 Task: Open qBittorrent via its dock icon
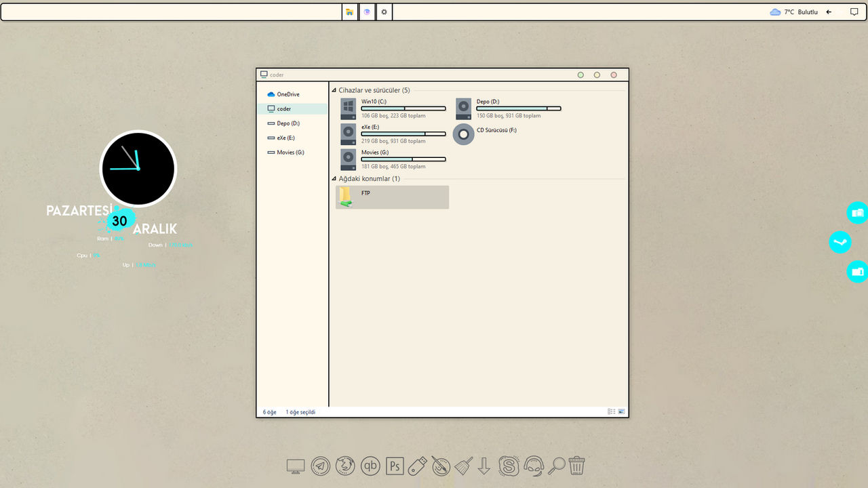click(370, 466)
